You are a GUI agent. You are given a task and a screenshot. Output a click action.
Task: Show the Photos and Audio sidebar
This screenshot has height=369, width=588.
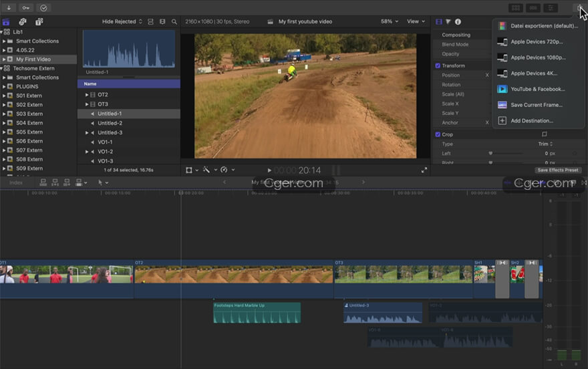(23, 21)
